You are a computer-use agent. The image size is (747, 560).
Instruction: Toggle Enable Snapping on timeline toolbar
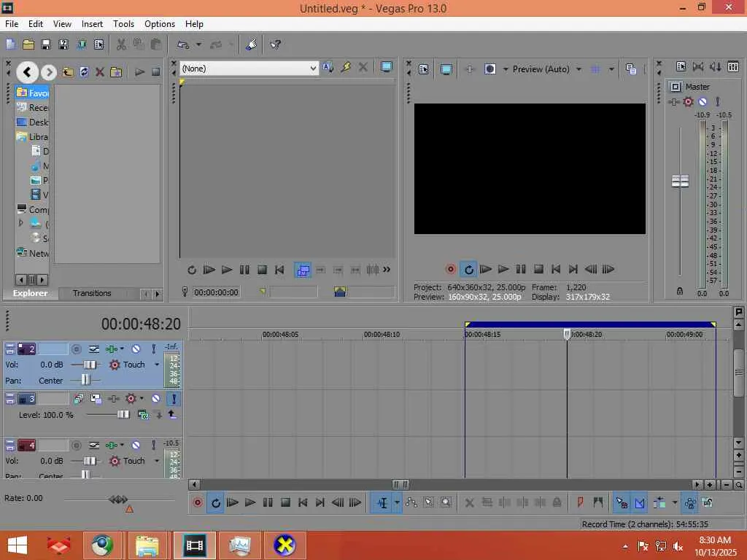click(x=622, y=503)
